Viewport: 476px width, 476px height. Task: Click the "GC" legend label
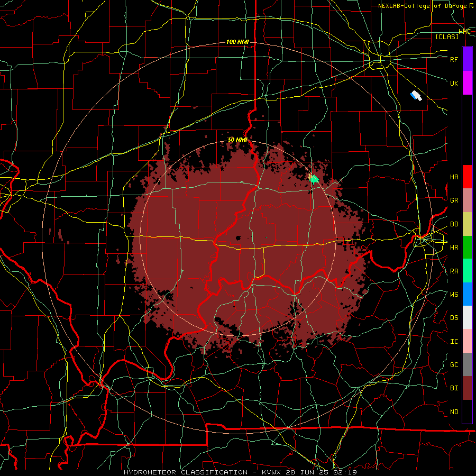454,365
